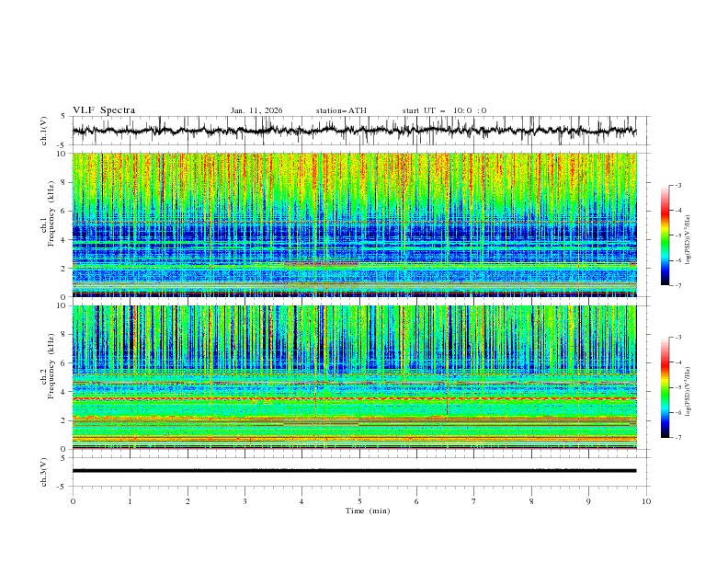Click the time axis tick label "1"
The image size is (728, 563).
(130, 501)
